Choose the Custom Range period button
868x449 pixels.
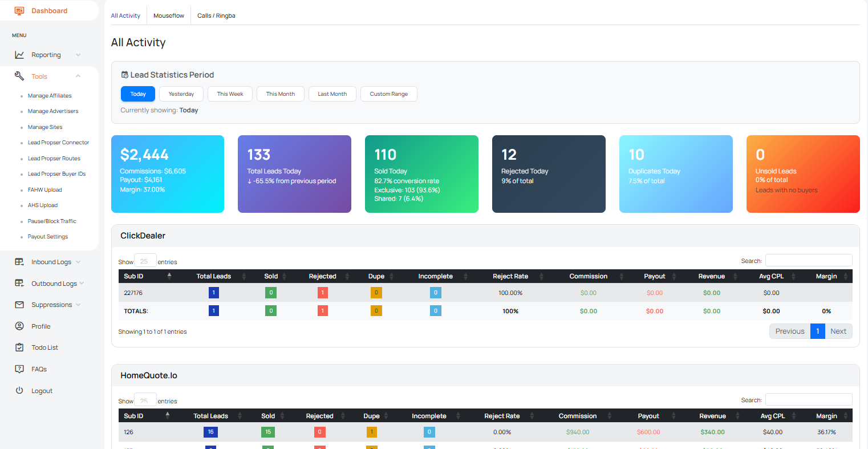[388, 94]
